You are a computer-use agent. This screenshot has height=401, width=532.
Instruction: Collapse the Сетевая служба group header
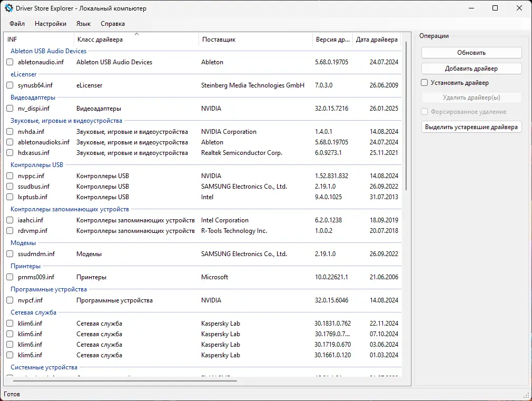click(33, 312)
